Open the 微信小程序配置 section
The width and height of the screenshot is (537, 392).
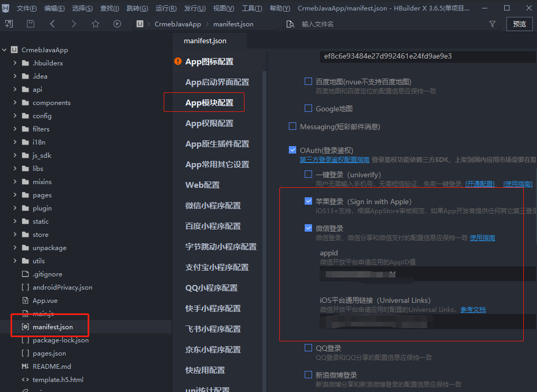[x=213, y=206]
